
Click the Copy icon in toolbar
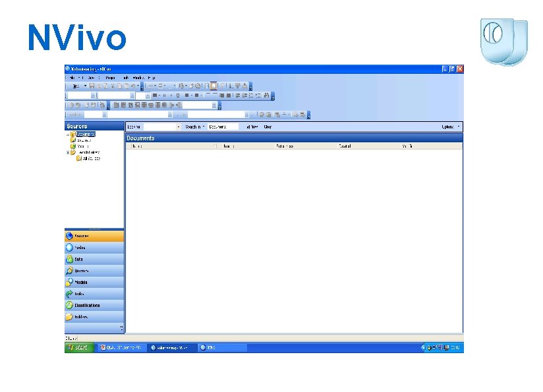pos(119,86)
